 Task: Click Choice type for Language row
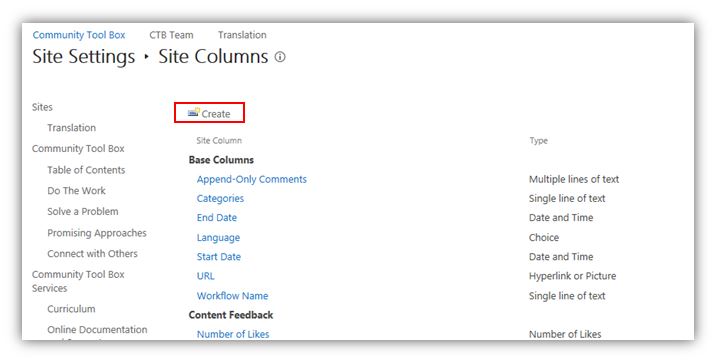[544, 237]
